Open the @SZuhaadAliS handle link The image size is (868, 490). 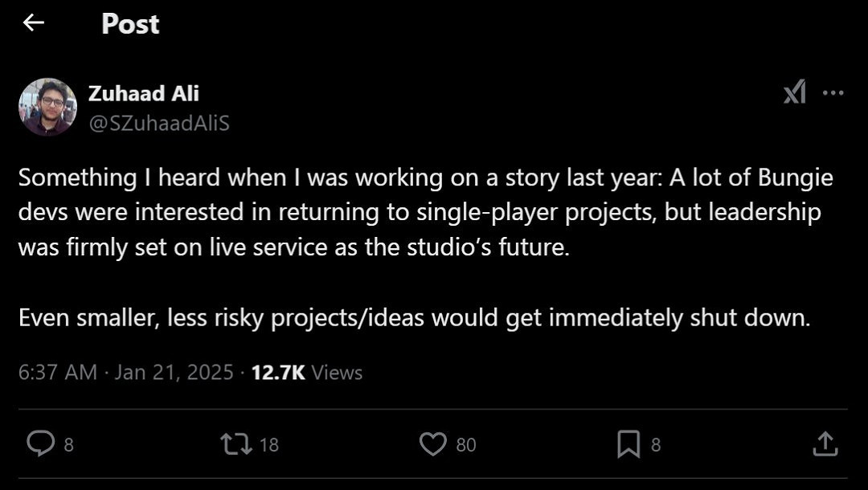(158, 123)
